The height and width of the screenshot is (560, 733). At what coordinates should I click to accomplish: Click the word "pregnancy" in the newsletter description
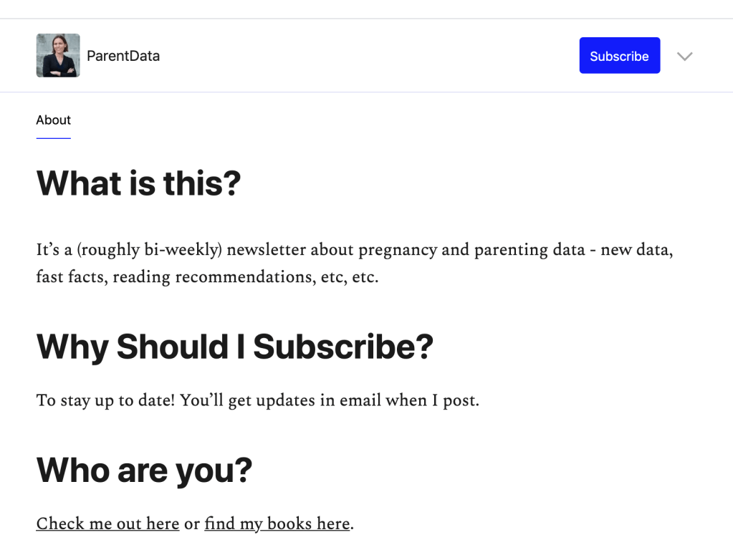click(x=398, y=250)
